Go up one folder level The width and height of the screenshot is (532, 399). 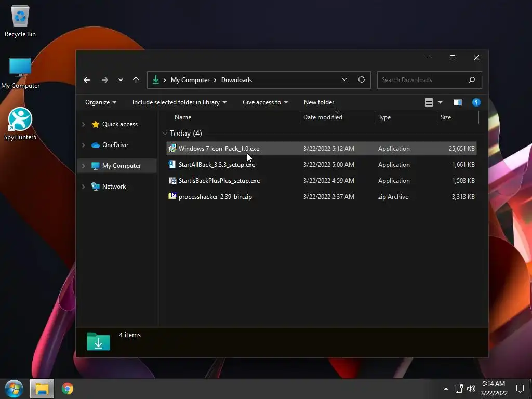coord(136,80)
